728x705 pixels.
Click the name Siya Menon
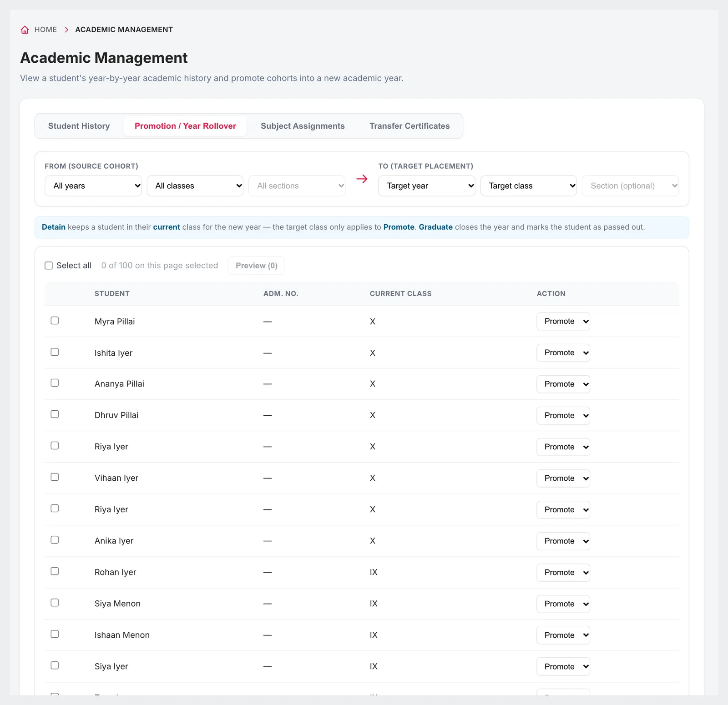click(117, 604)
